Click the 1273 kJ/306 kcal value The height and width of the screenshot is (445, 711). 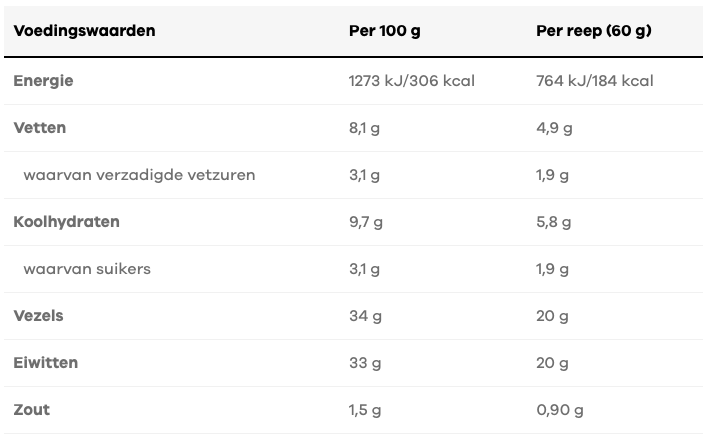pyautogui.click(x=411, y=81)
